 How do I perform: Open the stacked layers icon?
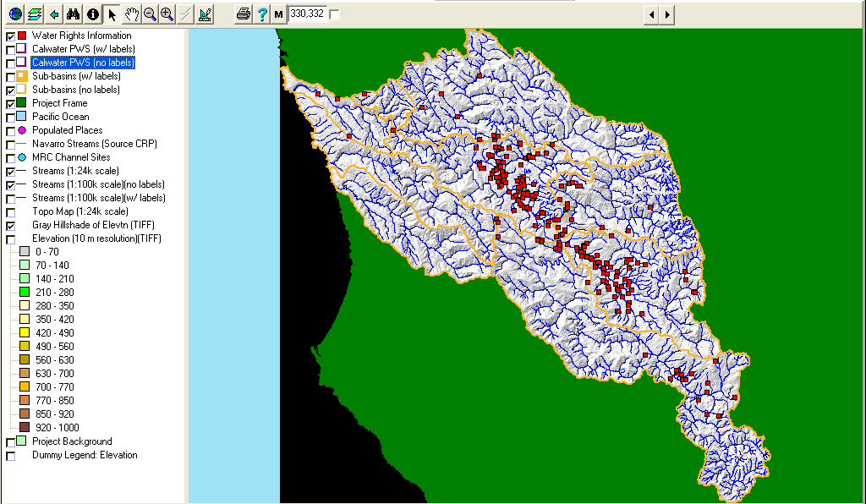pyautogui.click(x=35, y=14)
